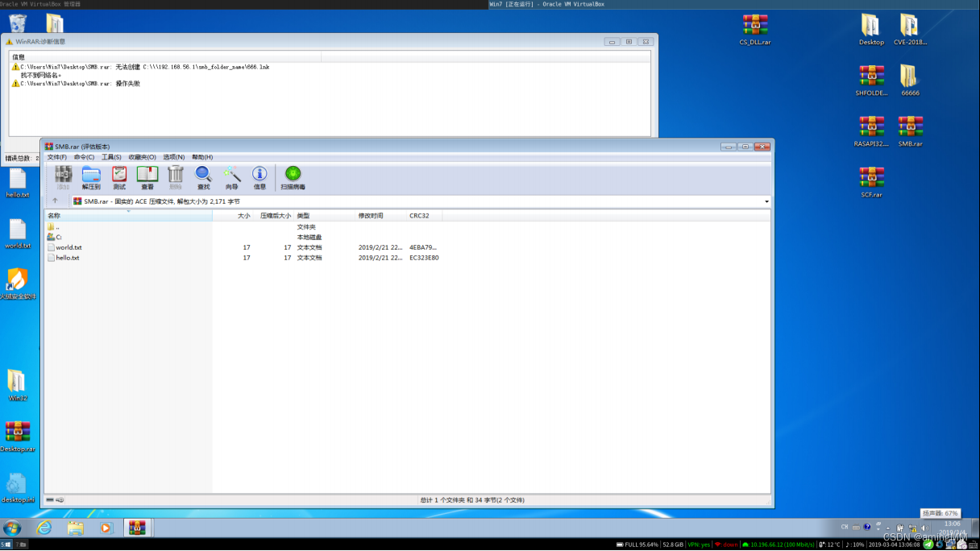980x551 pixels.
Task: Open the Desktop folder icon on desktop
Action: [871, 29]
